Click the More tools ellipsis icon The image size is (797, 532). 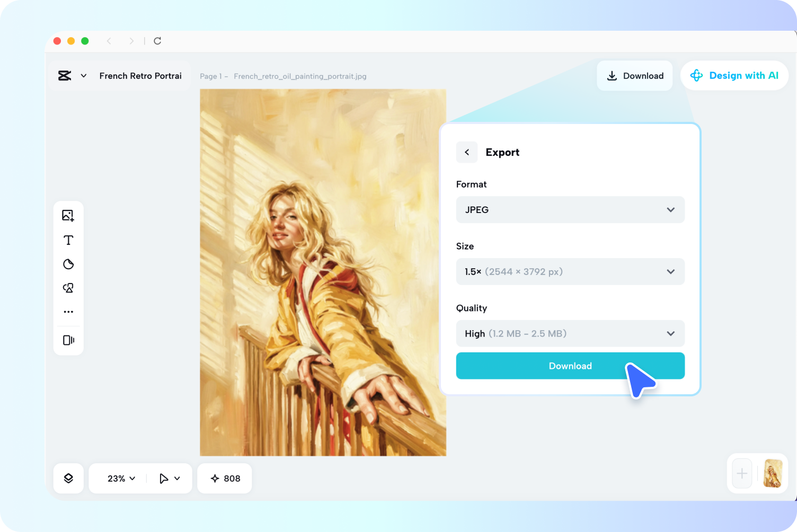click(68, 312)
